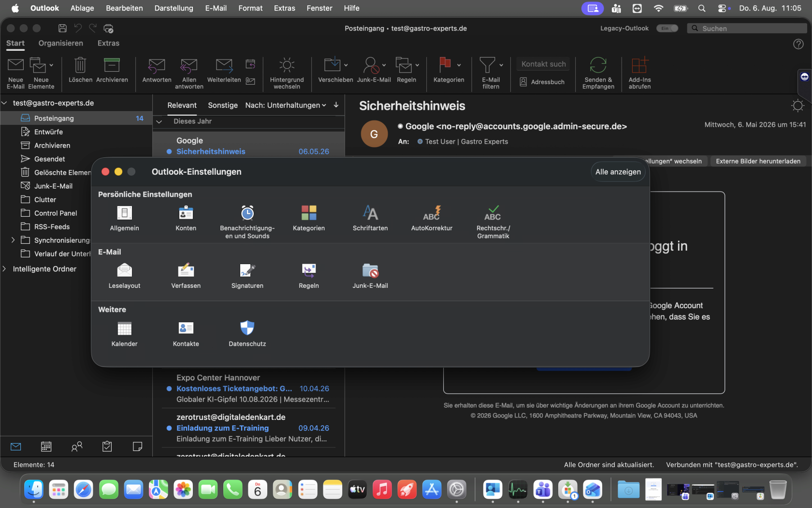
Task: Open Kontakte preferences
Action: click(186, 334)
